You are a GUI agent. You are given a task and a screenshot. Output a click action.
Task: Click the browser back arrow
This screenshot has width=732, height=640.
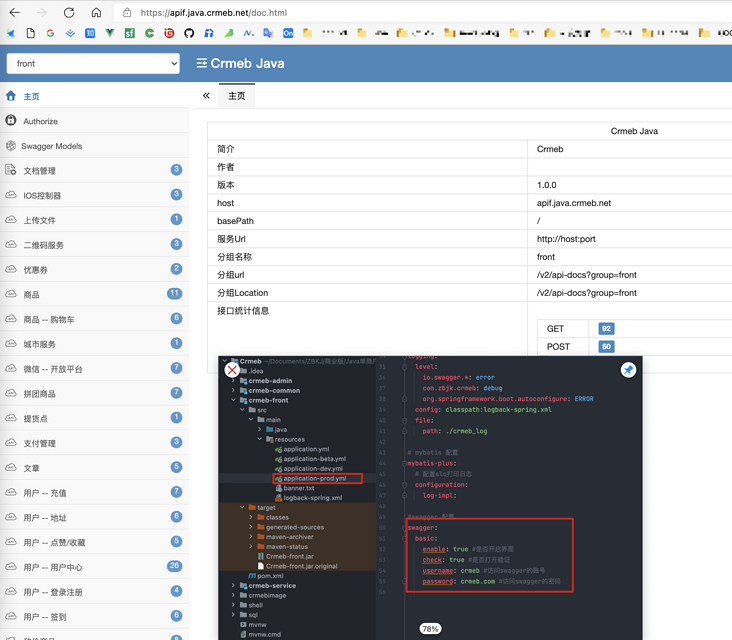point(14,13)
